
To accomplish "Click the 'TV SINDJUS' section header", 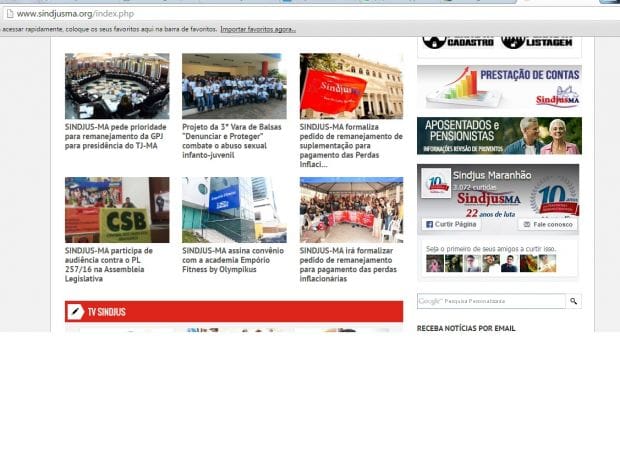I will (x=234, y=312).
